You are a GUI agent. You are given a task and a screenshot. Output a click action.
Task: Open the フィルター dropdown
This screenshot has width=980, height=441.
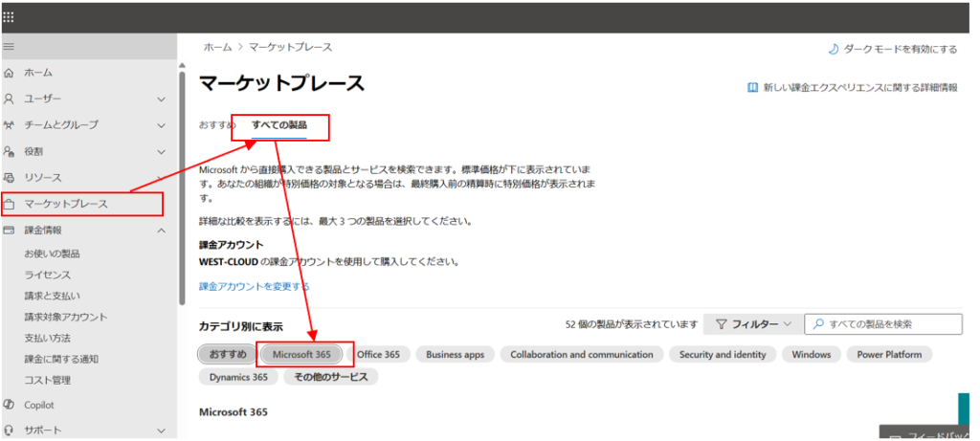click(x=752, y=324)
